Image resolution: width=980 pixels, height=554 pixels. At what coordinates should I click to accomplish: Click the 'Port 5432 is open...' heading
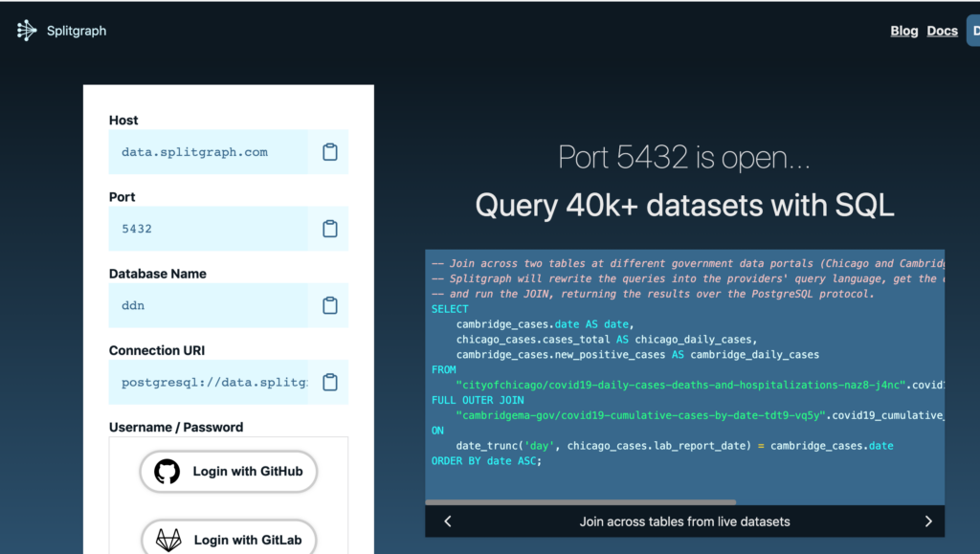684,157
